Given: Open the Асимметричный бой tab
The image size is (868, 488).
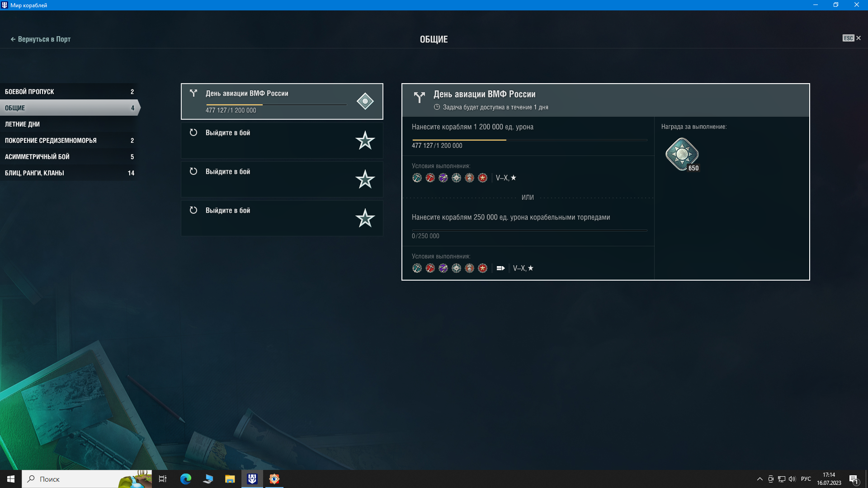Looking at the screenshot, I should coord(69,156).
